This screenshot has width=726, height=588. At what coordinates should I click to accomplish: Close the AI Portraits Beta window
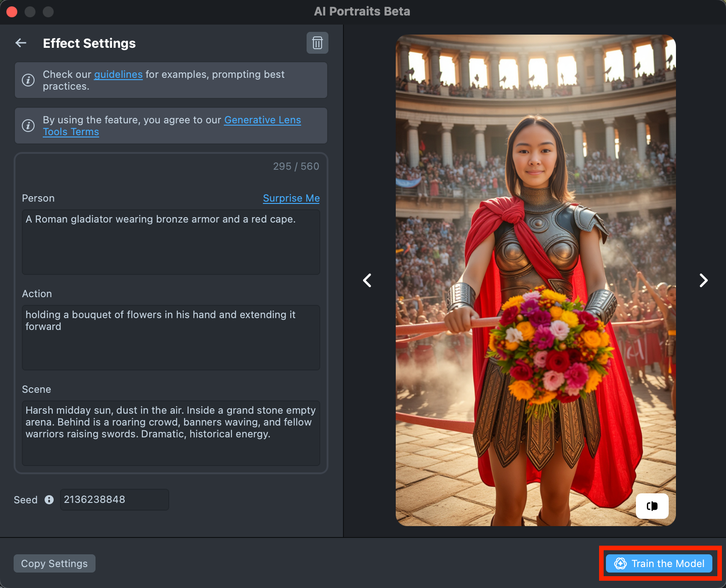tap(12, 12)
